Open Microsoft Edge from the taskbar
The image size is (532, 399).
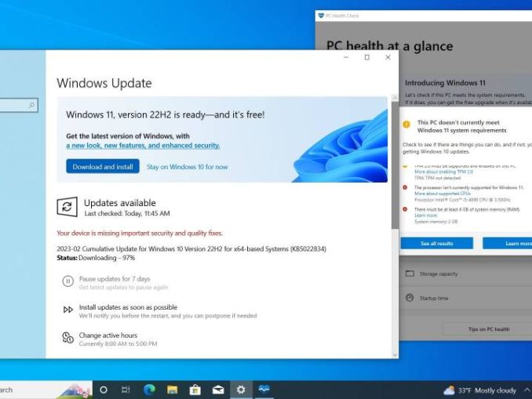point(149,390)
